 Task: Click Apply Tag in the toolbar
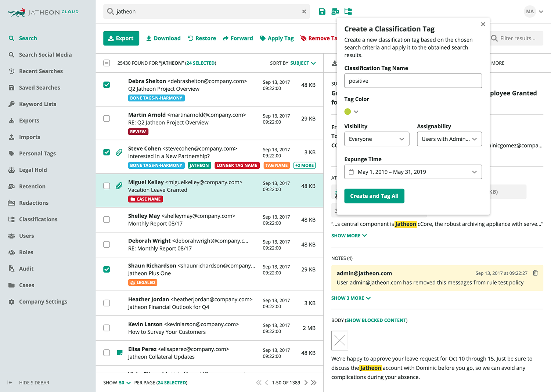click(x=277, y=38)
